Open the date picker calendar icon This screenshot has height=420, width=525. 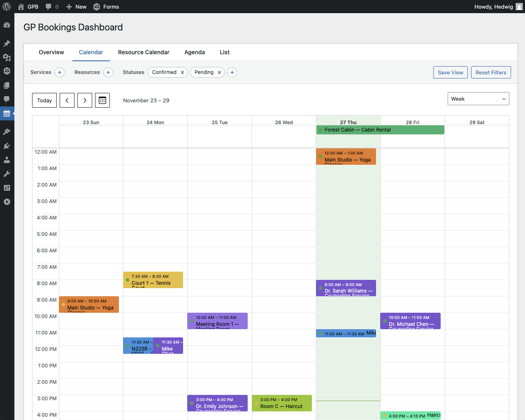(x=102, y=100)
